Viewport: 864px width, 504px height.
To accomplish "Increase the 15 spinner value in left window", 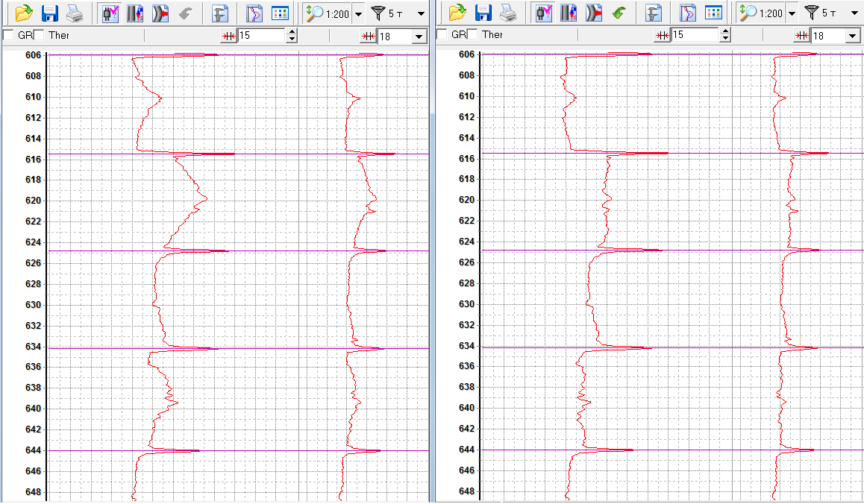I will [292, 33].
